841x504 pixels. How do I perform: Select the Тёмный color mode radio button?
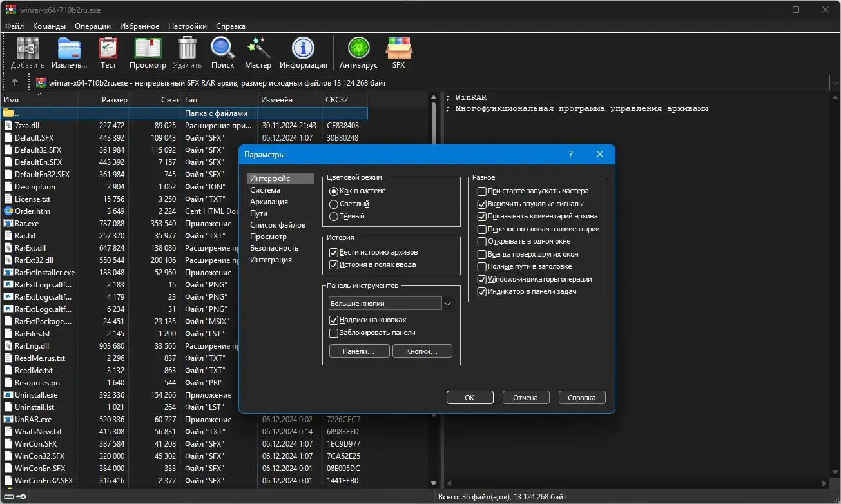(334, 217)
